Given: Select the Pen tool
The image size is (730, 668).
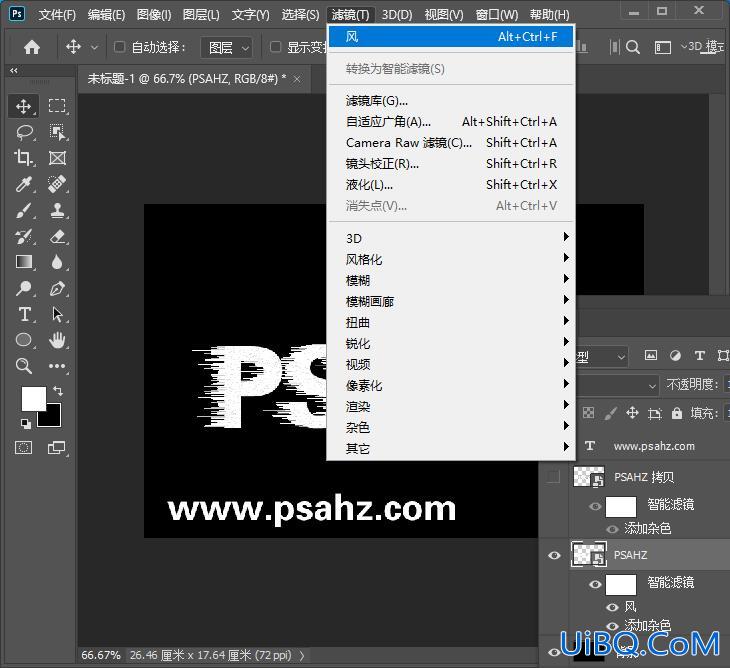Looking at the screenshot, I should click(x=57, y=288).
